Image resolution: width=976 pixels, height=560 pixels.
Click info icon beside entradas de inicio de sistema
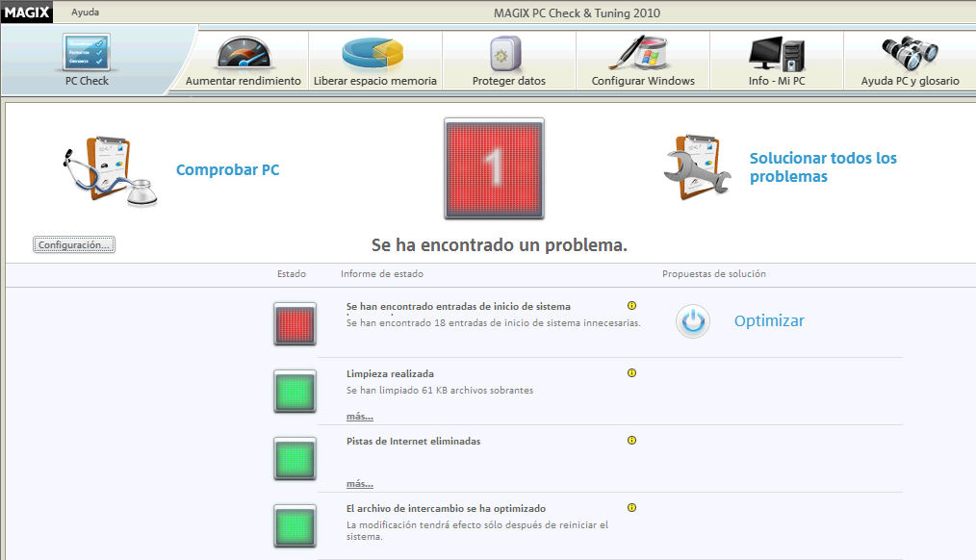631,306
